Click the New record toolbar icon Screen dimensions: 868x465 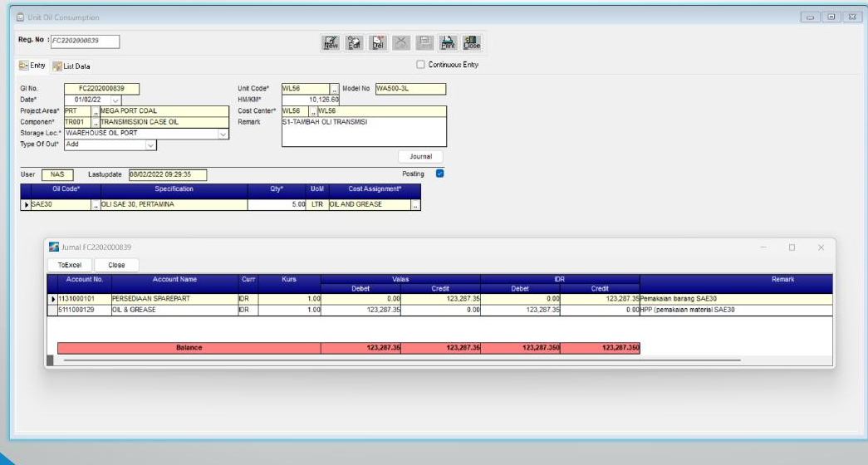pos(331,42)
